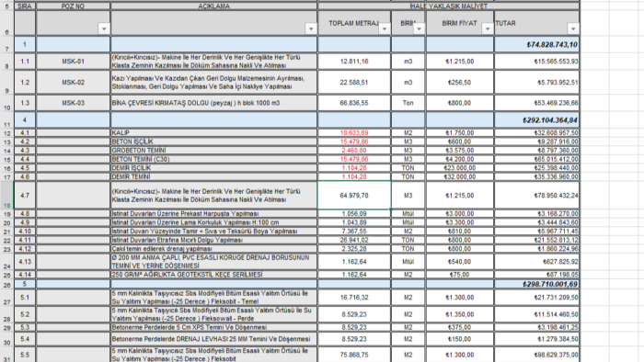
Task: Open the TUTAR column filter dropdown
Action: (x=573, y=28)
